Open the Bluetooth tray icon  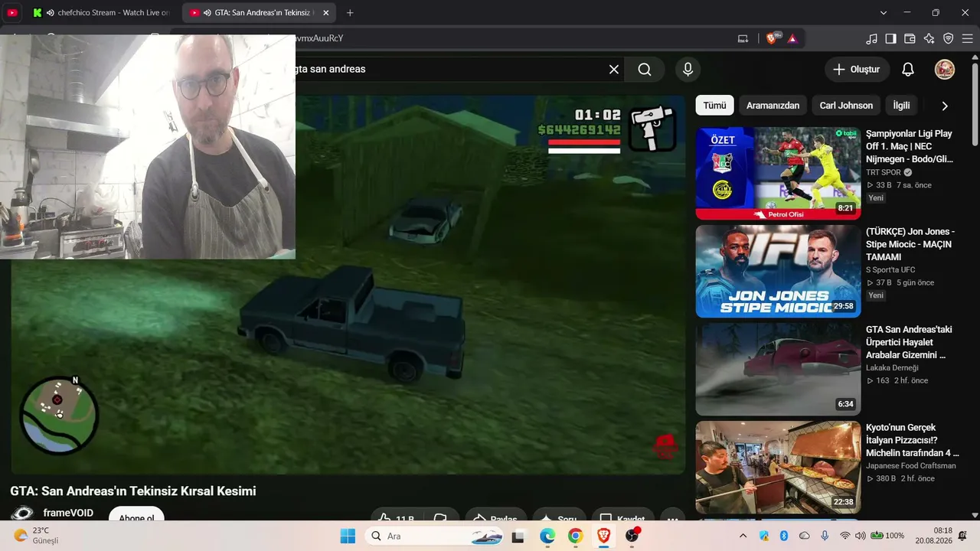784,536
